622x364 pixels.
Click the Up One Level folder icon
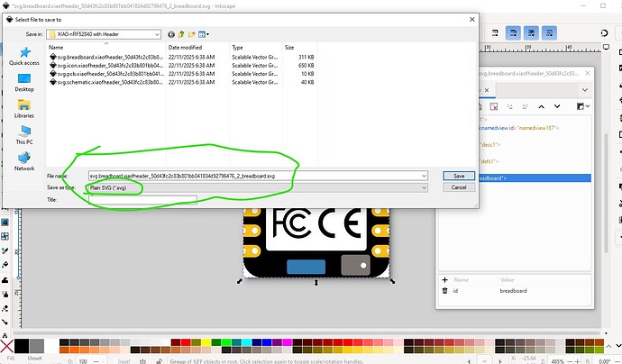click(x=180, y=33)
